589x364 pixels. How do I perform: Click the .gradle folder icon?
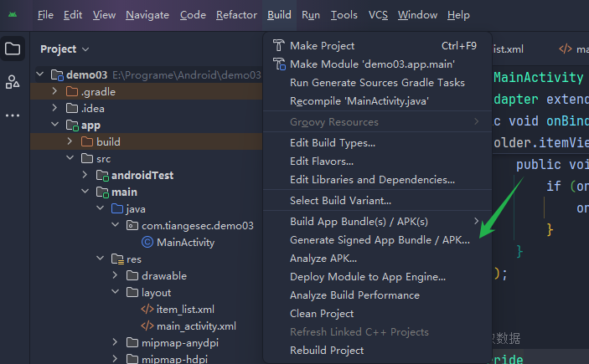(72, 91)
